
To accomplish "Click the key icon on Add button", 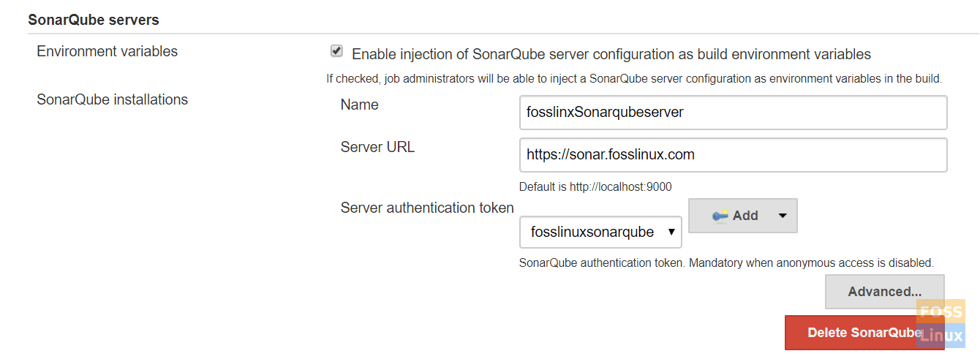I will click(720, 215).
